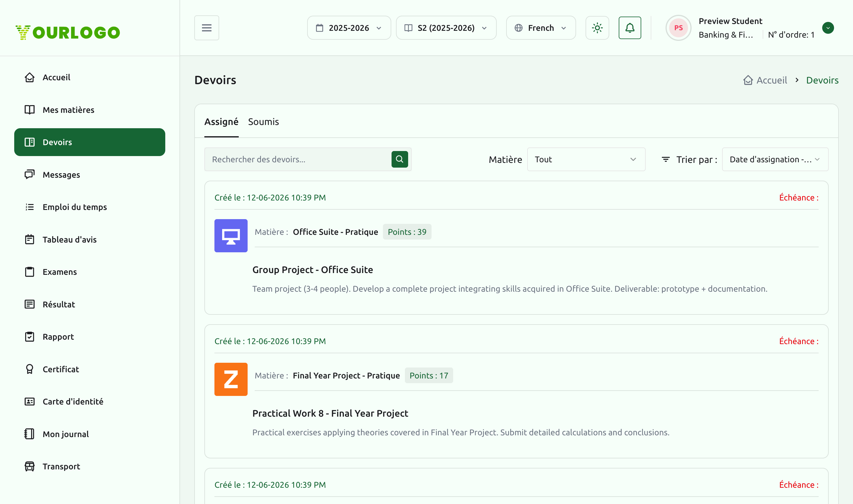Open Messages in the sidebar
Image resolution: width=853 pixels, height=504 pixels.
pos(90,175)
